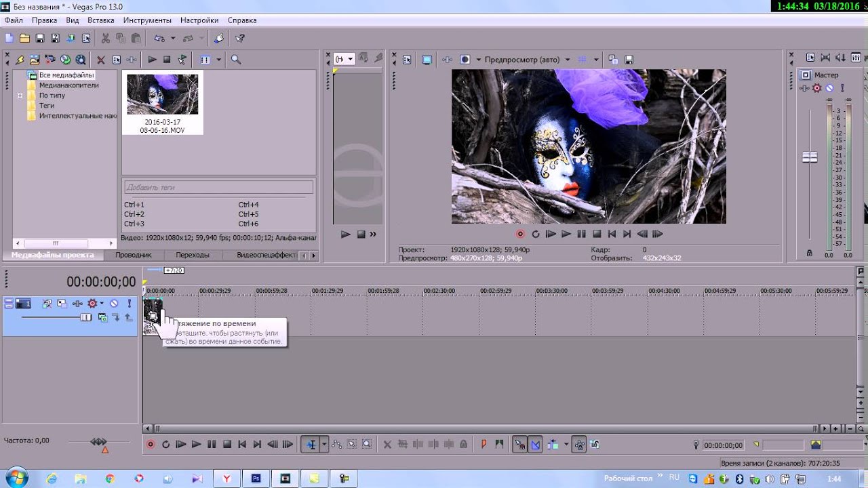This screenshot has height=488, width=868.
Task: Open the edit tool selection dropdown arrow
Action: point(324,445)
